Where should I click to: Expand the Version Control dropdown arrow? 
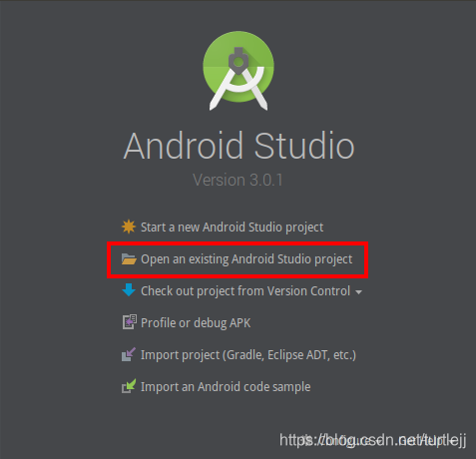point(358,292)
